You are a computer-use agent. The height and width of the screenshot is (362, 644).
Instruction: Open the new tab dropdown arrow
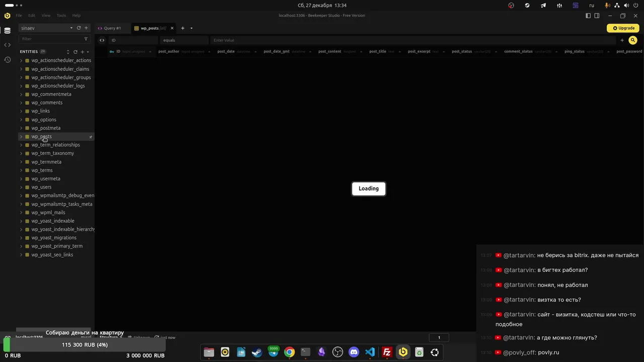[x=191, y=28]
